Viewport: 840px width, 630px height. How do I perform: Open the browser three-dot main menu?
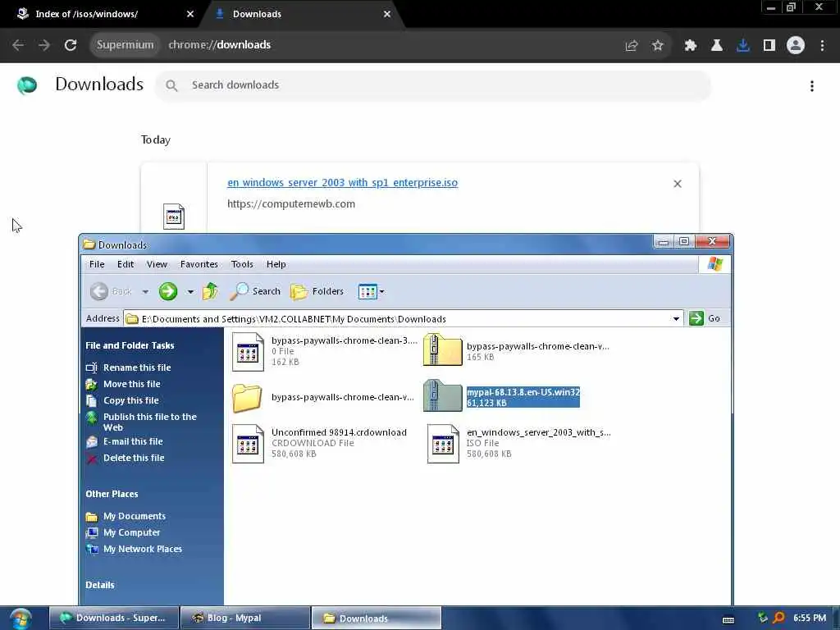(822, 46)
